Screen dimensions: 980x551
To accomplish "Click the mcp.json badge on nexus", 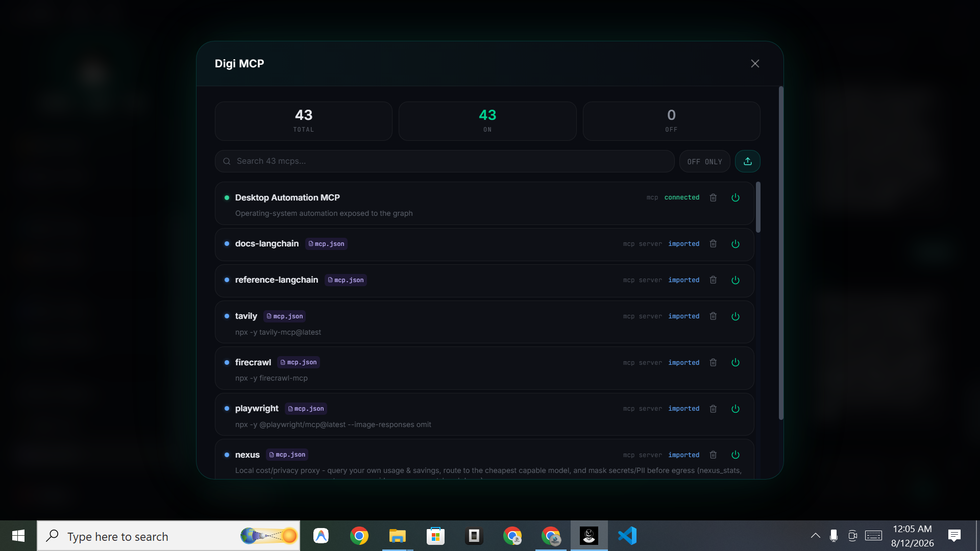I will tap(287, 455).
